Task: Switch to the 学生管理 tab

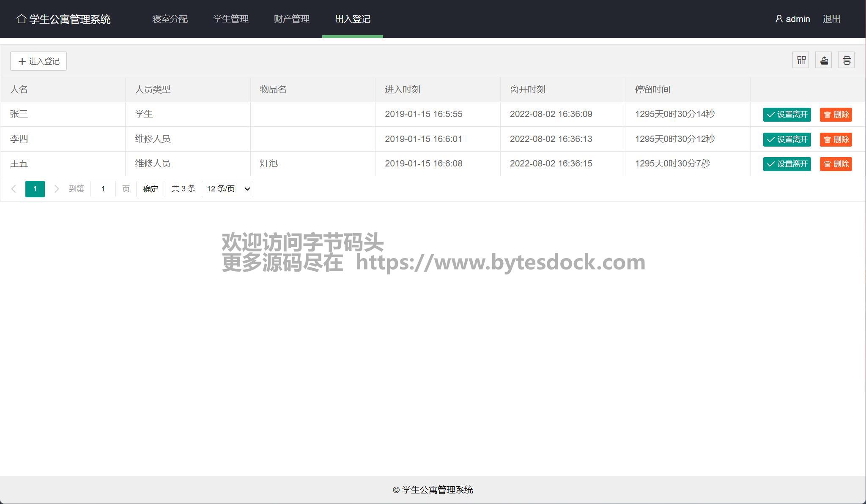Action: point(231,19)
